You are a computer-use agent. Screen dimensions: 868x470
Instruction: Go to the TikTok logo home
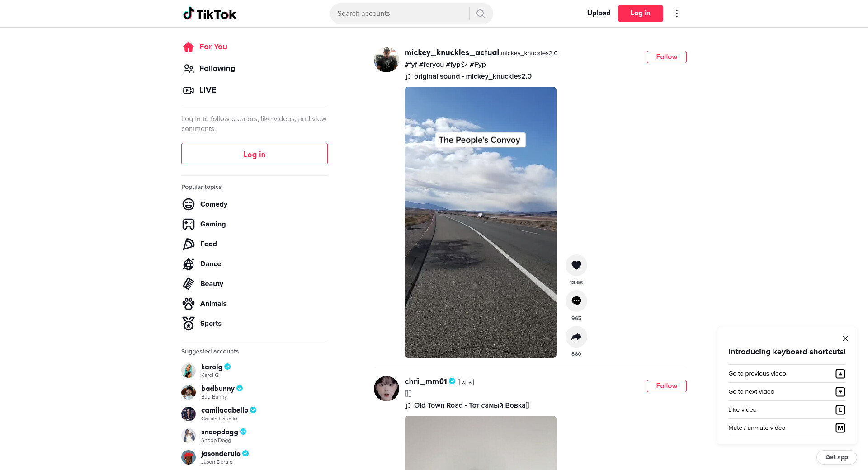(x=209, y=14)
